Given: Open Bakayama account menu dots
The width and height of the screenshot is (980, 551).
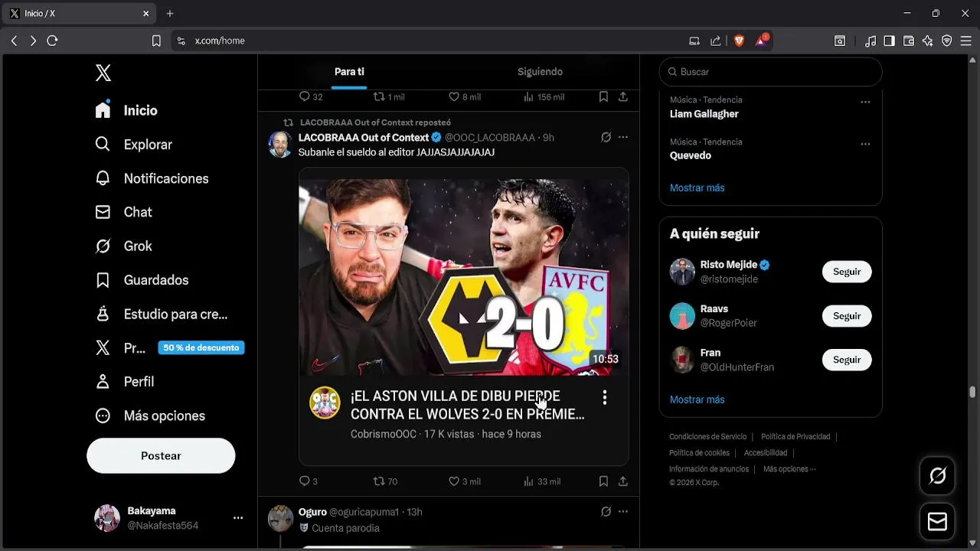Looking at the screenshot, I should click(238, 518).
